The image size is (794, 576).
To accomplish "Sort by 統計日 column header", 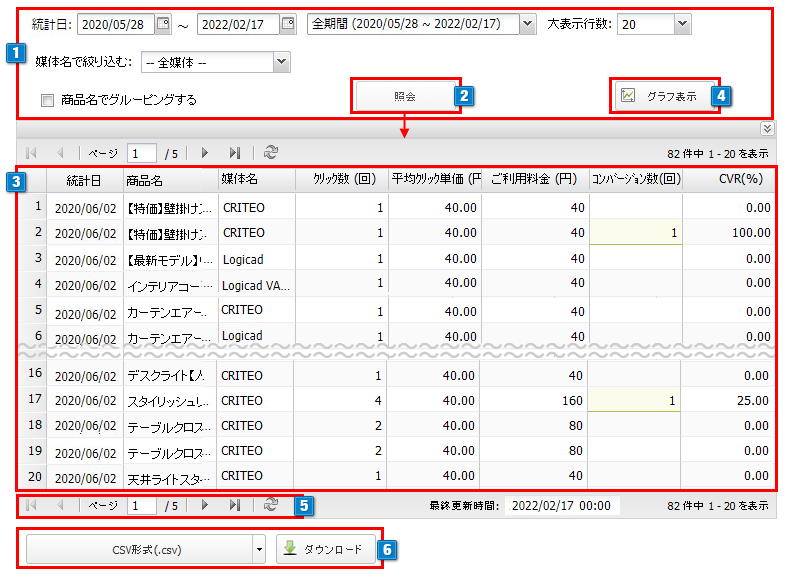I will pos(83,180).
